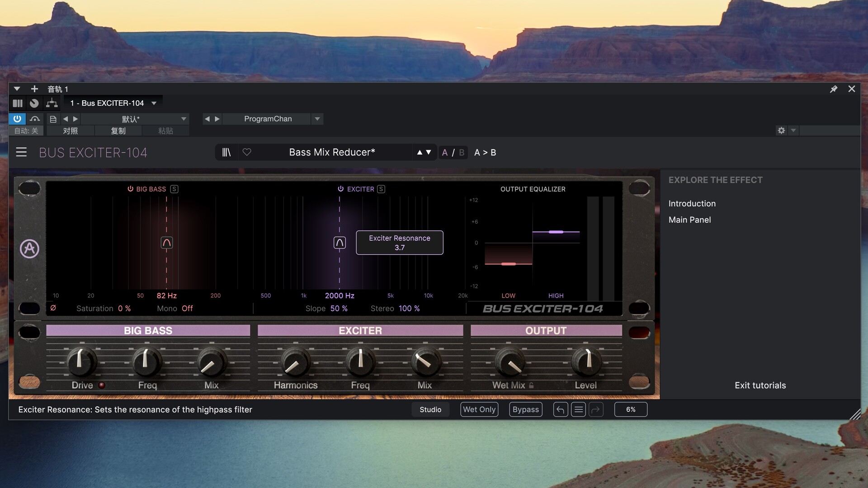Toggle Big Bass power icon
This screenshot has height=488, width=868.
130,189
